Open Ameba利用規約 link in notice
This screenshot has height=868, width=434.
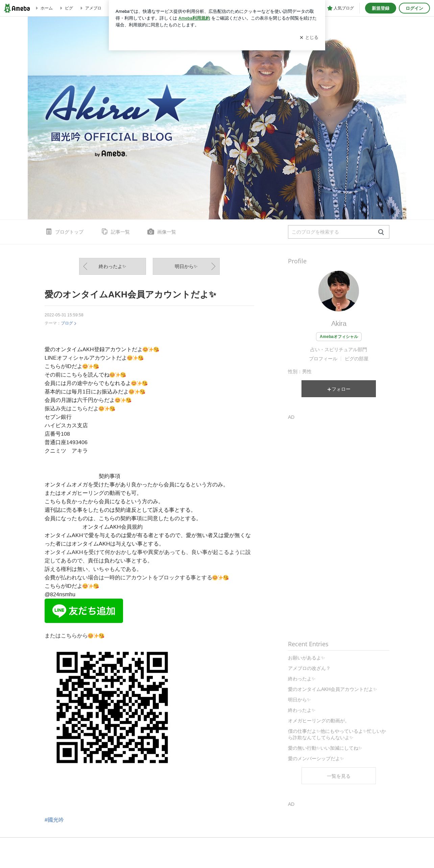click(194, 18)
